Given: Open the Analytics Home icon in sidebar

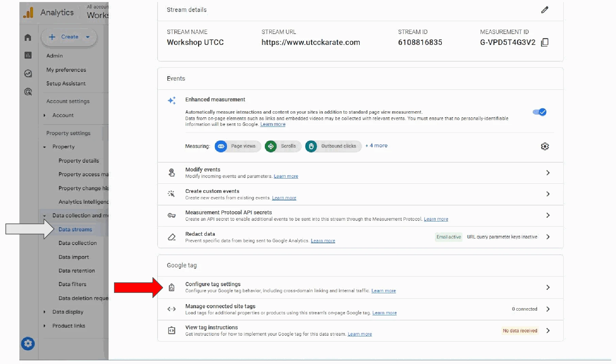Looking at the screenshot, I should click(x=28, y=37).
